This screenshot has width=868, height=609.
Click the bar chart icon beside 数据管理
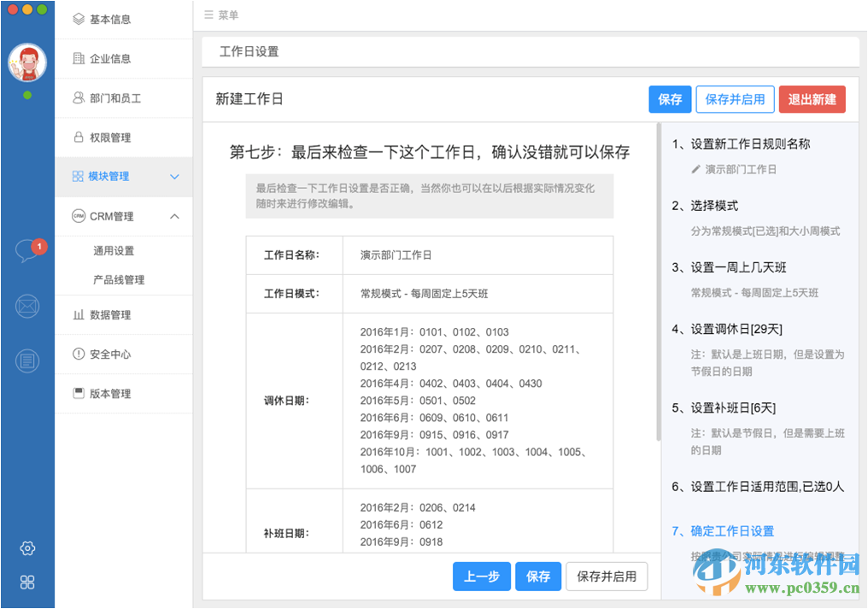point(79,314)
